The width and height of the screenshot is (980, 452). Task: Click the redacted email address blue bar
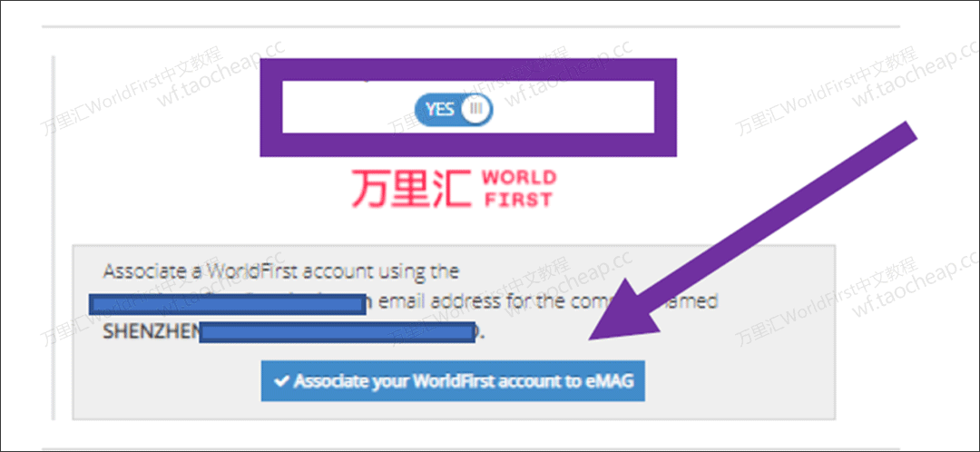[x=228, y=303]
